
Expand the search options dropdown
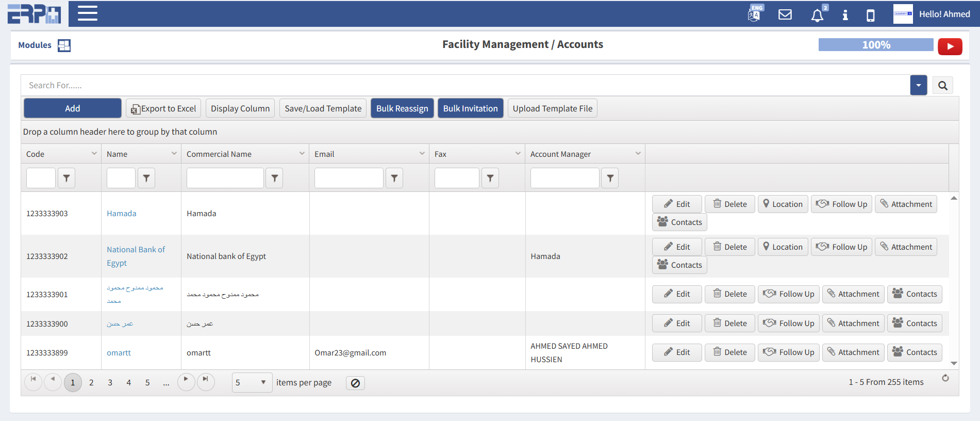918,86
